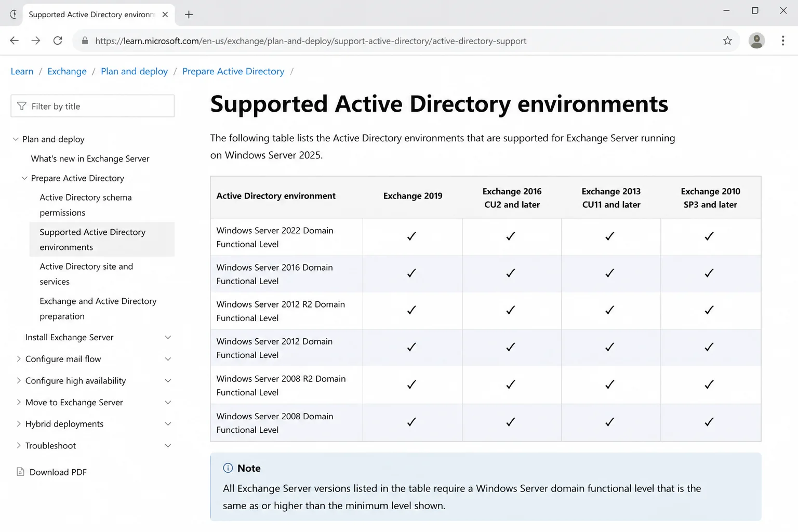
Task: Open What's new in Exchange Server
Action: click(x=90, y=158)
